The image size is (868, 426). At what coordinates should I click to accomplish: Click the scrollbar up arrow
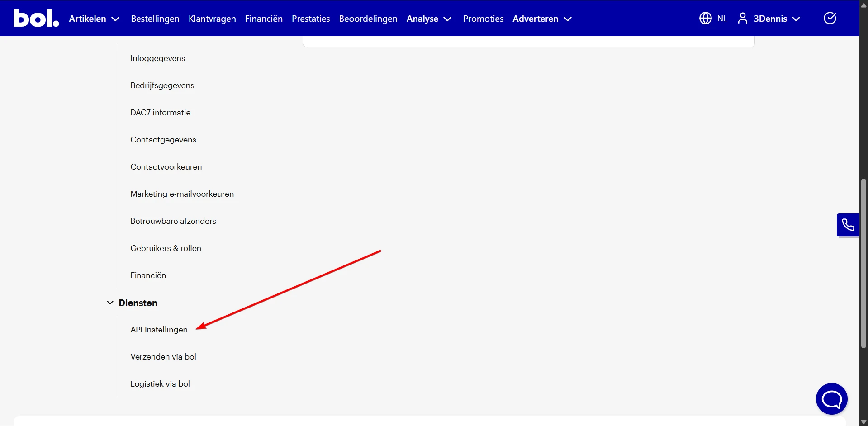(863, 5)
